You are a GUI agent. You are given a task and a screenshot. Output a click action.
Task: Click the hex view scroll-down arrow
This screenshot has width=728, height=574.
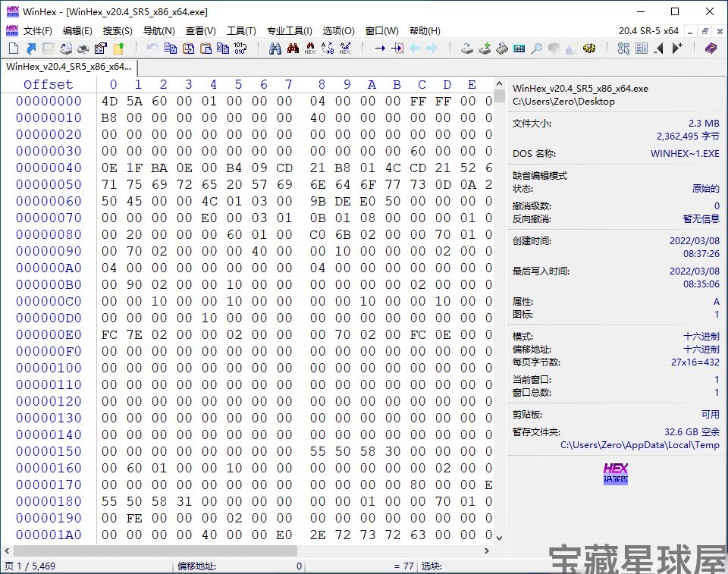click(499, 538)
